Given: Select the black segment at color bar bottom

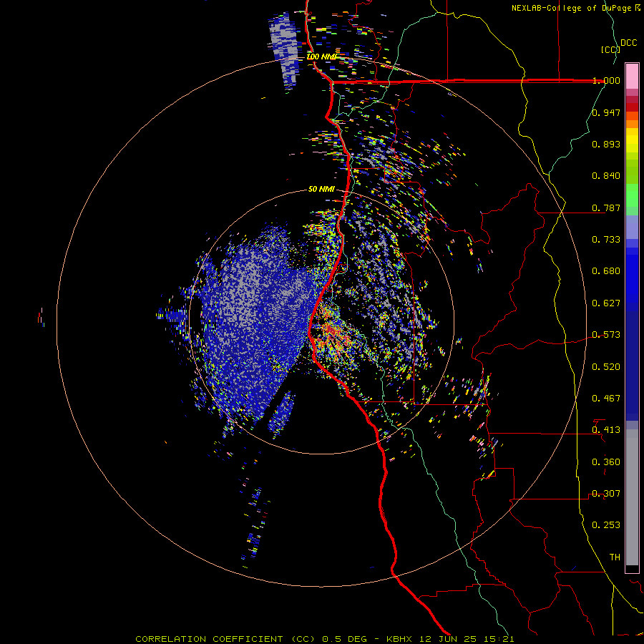Looking at the screenshot, I should pyautogui.click(x=632, y=568).
